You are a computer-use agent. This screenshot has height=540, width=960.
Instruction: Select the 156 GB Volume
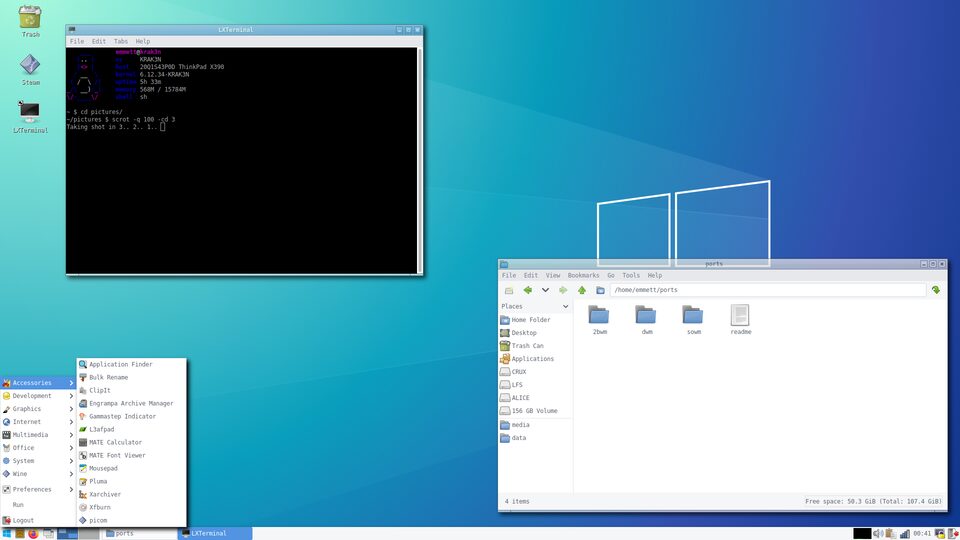[x=536, y=411]
